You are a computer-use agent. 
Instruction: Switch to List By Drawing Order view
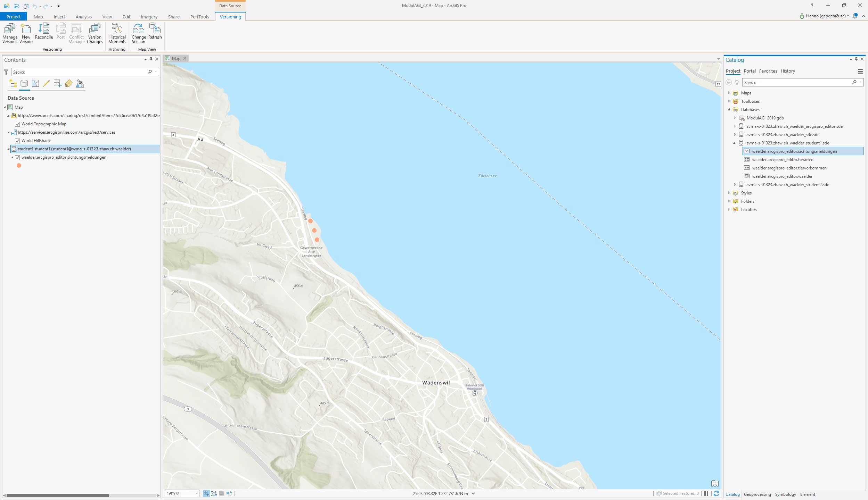[x=13, y=83]
